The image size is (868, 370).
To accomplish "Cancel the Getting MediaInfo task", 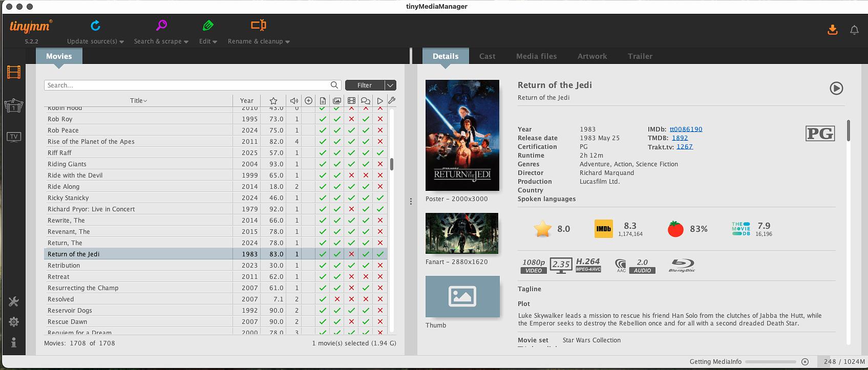I will coord(805,362).
